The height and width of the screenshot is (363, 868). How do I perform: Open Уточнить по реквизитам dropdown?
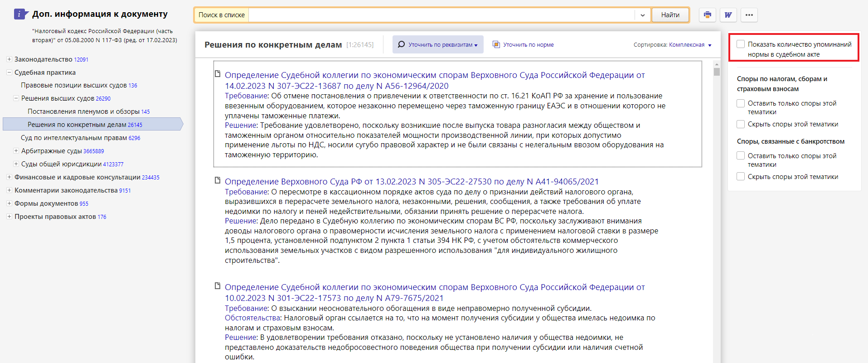pyautogui.click(x=438, y=44)
